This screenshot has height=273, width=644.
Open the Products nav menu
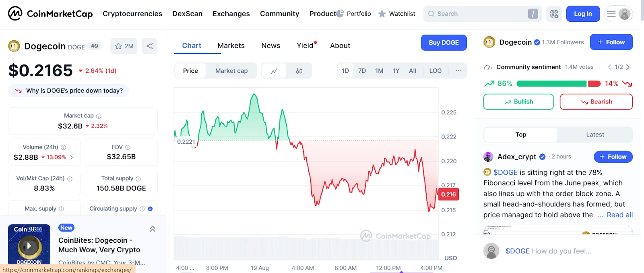pyautogui.click(x=322, y=14)
